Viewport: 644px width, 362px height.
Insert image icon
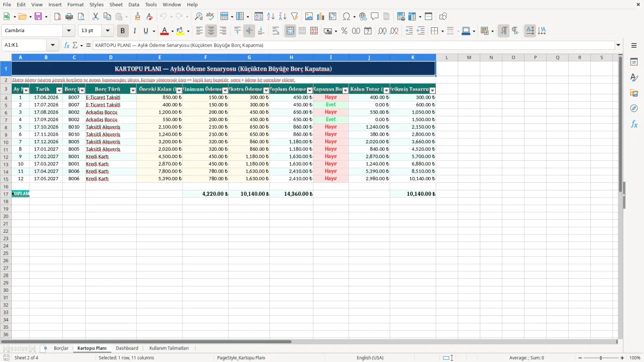pyautogui.click(x=309, y=17)
